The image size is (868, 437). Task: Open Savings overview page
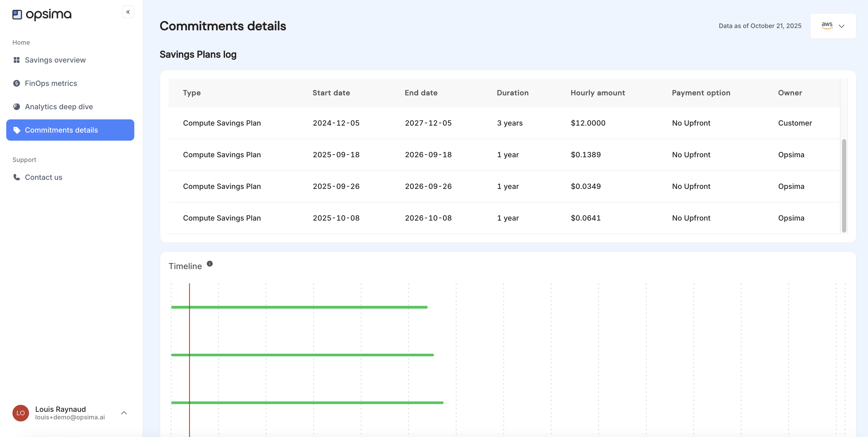(55, 60)
